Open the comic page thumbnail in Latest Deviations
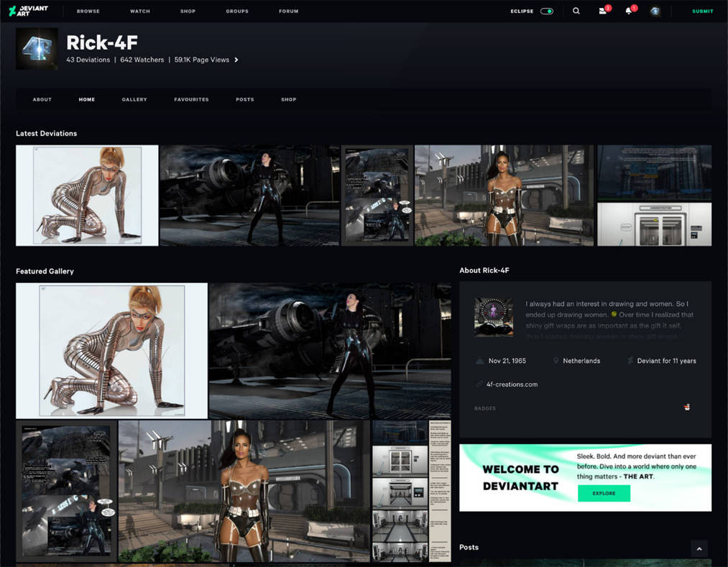Image resolution: width=728 pixels, height=567 pixels. (x=377, y=195)
